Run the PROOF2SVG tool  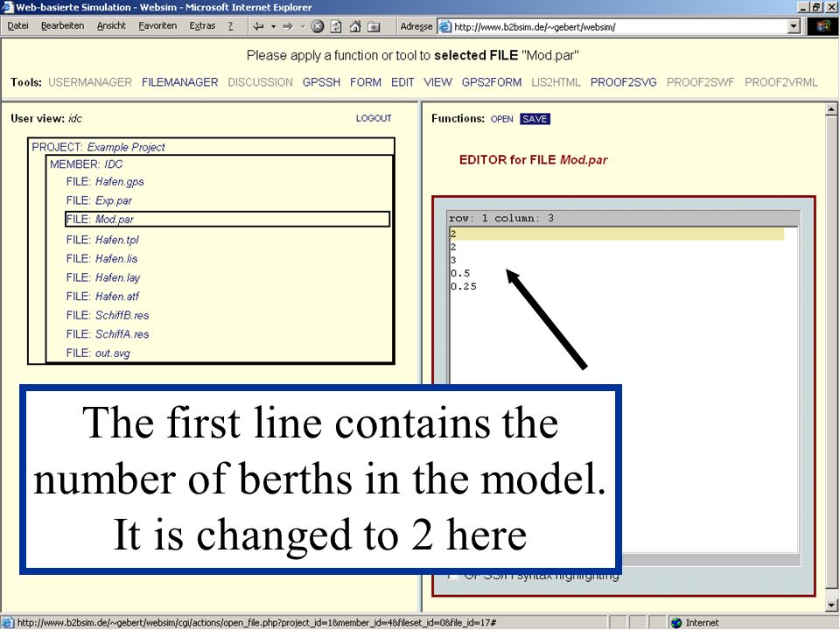[x=624, y=82]
